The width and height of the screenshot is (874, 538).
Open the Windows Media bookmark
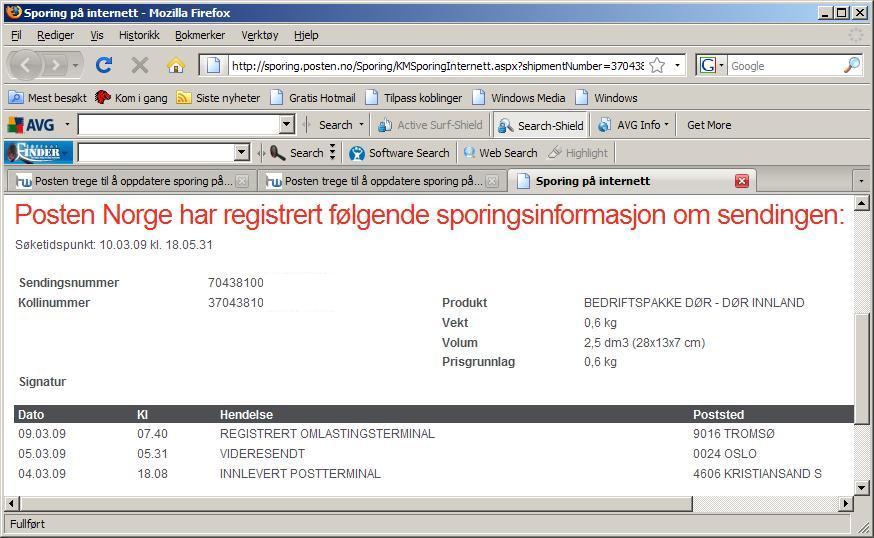(x=518, y=98)
